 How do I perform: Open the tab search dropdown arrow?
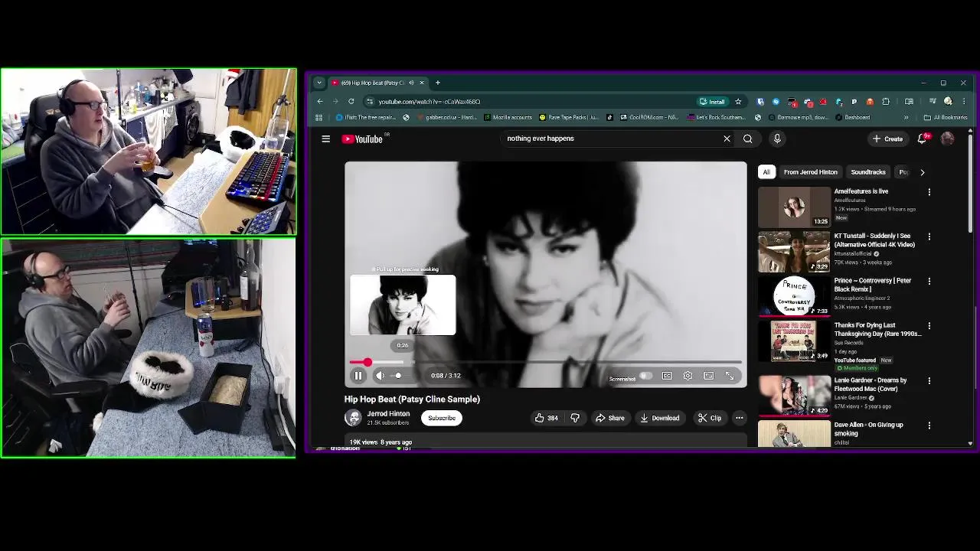[319, 83]
